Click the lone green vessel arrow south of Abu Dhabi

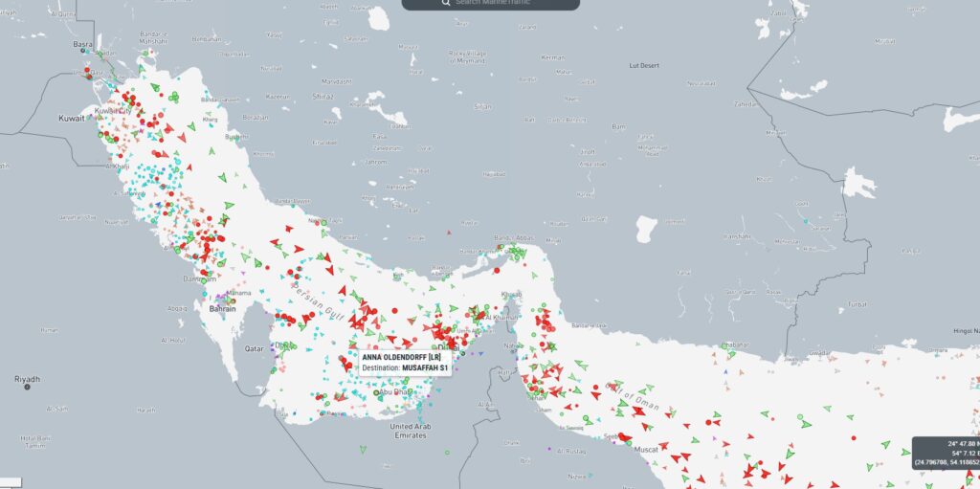tap(362, 449)
